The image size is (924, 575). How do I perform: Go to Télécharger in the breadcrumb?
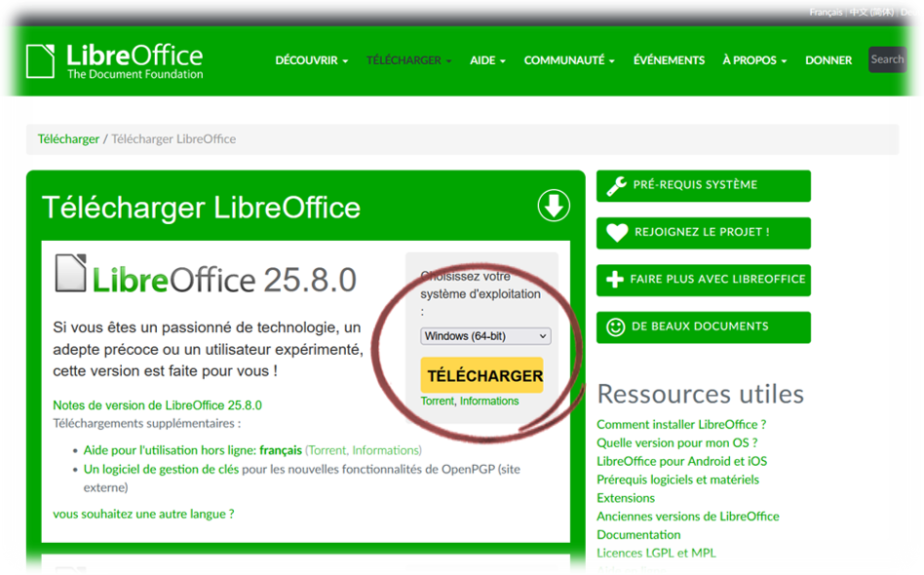click(x=68, y=139)
